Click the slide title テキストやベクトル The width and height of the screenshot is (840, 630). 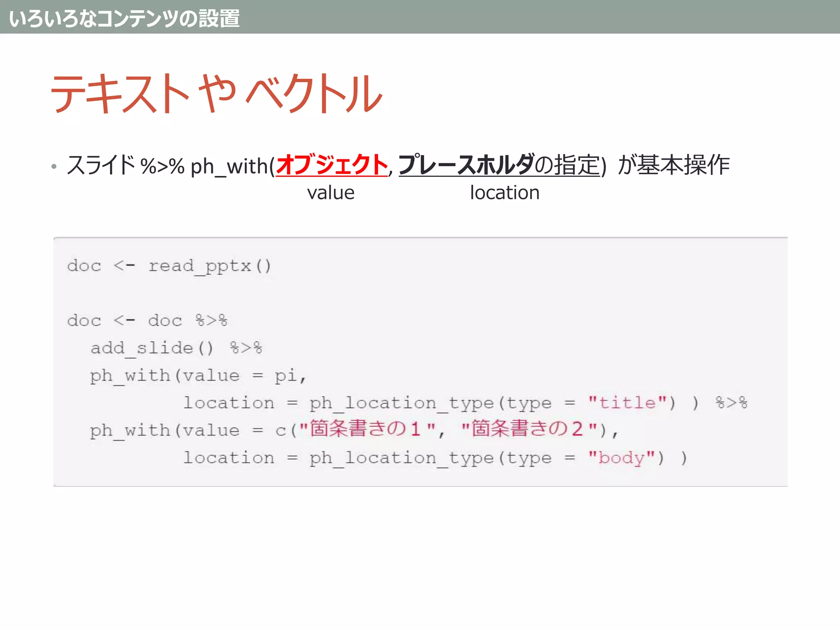click(x=216, y=94)
